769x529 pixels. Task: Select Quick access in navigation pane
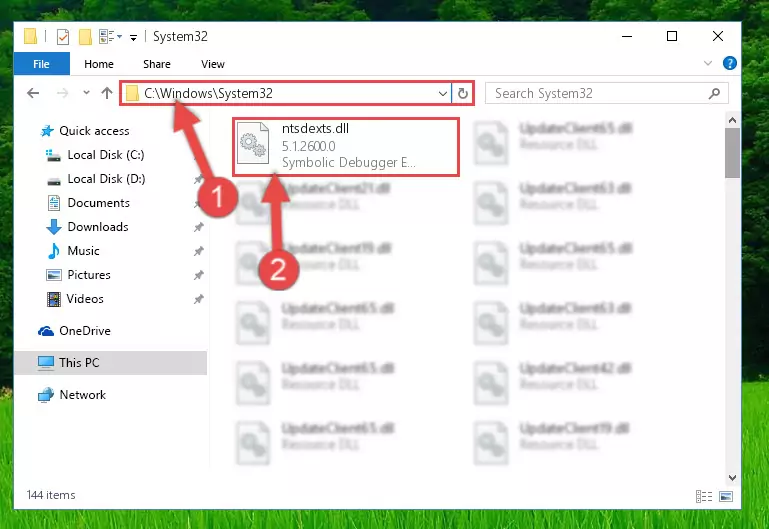pos(94,131)
